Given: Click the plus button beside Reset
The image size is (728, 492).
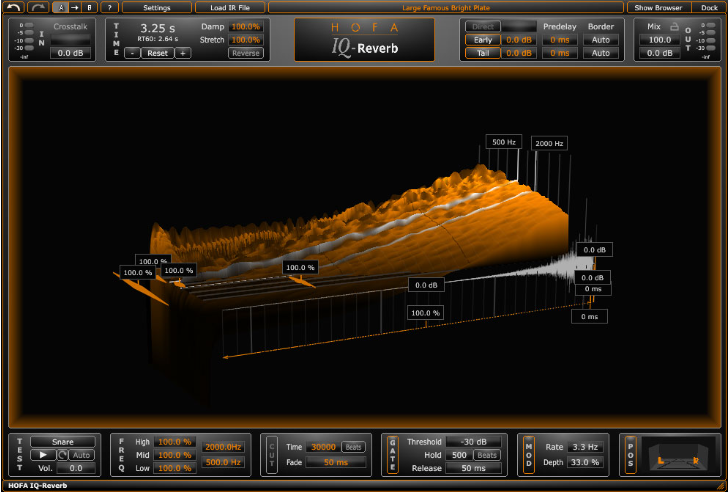Looking at the screenshot, I should pyautogui.click(x=183, y=53).
